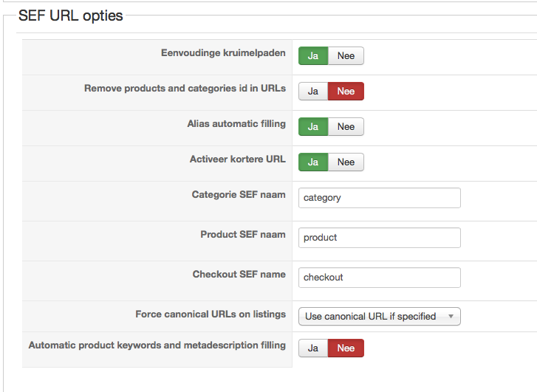Select Nee for automatic keywords and metadescription
Image resolution: width=537 pixels, height=392 pixels.
[346, 348]
